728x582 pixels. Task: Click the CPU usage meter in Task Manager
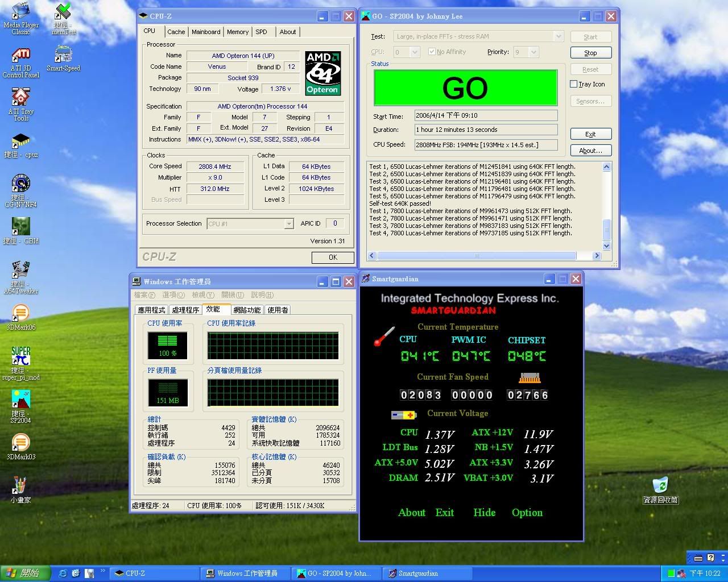167,346
